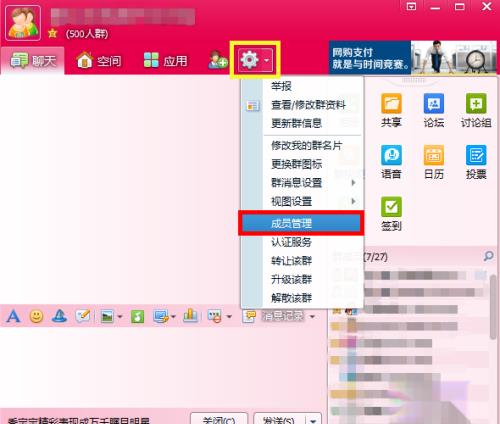Click the gold star next to 500人群
The width and height of the screenshot is (500, 424).
click(x=52, y=33)
